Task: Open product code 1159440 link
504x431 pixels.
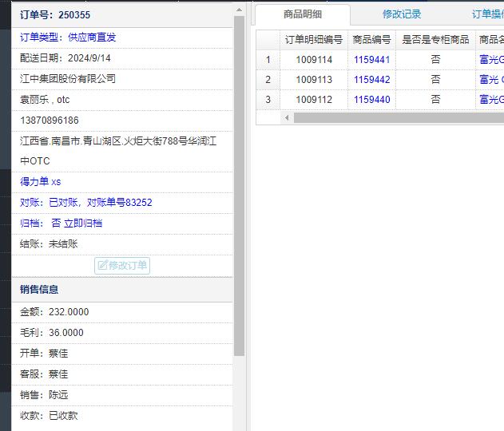Action: tap(371, 100)
